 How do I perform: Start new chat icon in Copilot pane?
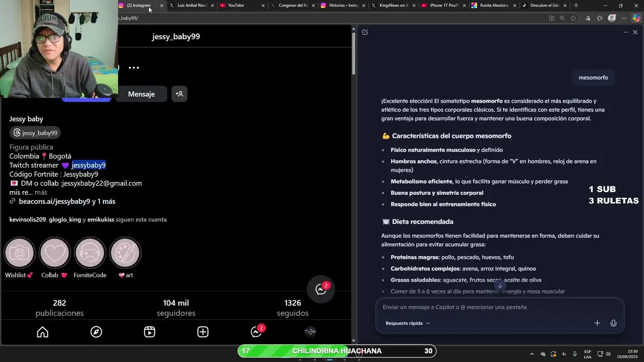tap(365, 32)
